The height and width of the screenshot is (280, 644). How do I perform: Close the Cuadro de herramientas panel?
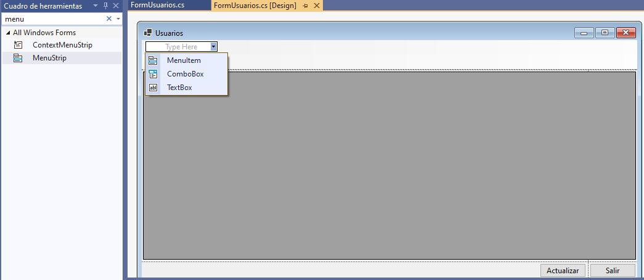click(x=116, y=6)
